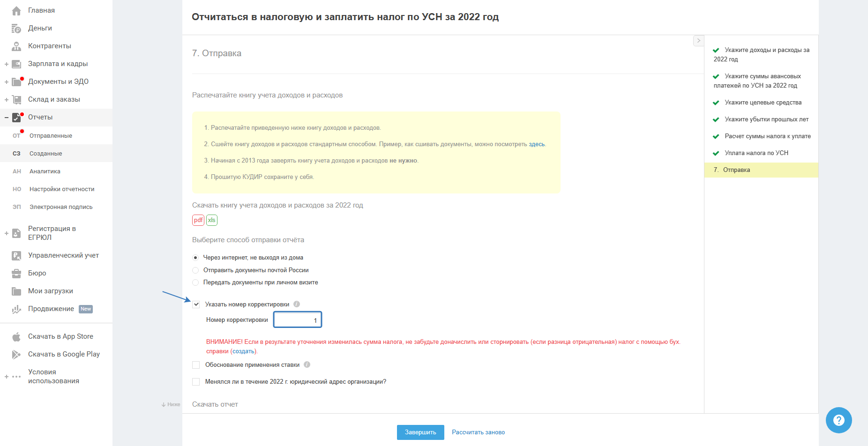Expand 'Склад и заказы' sidebar section
The width and height of the screenshot is (868, 446).
pyautogui.click(x=7, y=100)
